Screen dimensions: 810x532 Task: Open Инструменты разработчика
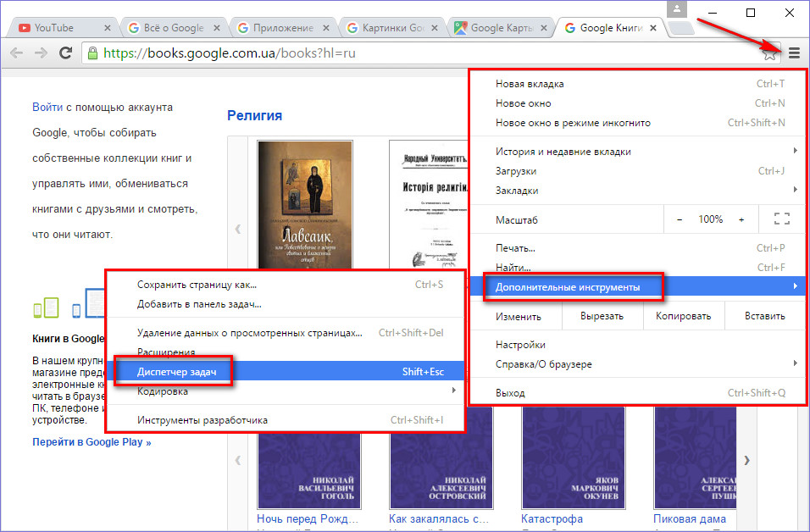pyautogui.click(x=286, y=420)
